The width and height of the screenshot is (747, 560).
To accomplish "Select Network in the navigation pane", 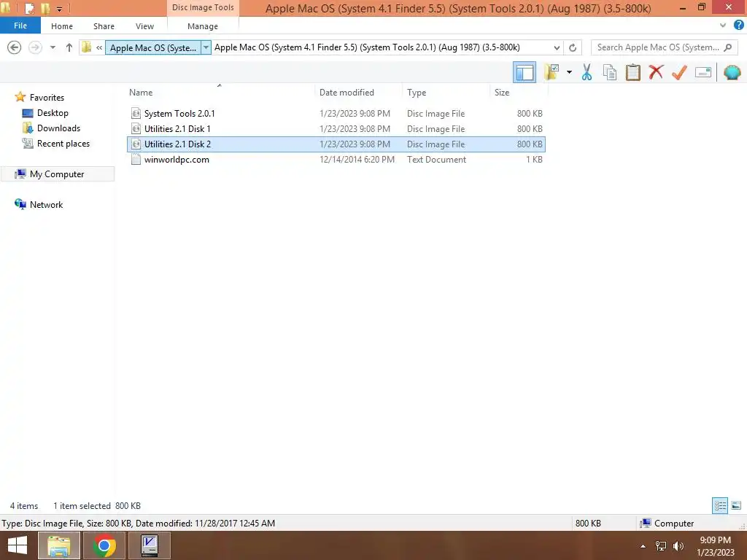I will tap(46, 205).
